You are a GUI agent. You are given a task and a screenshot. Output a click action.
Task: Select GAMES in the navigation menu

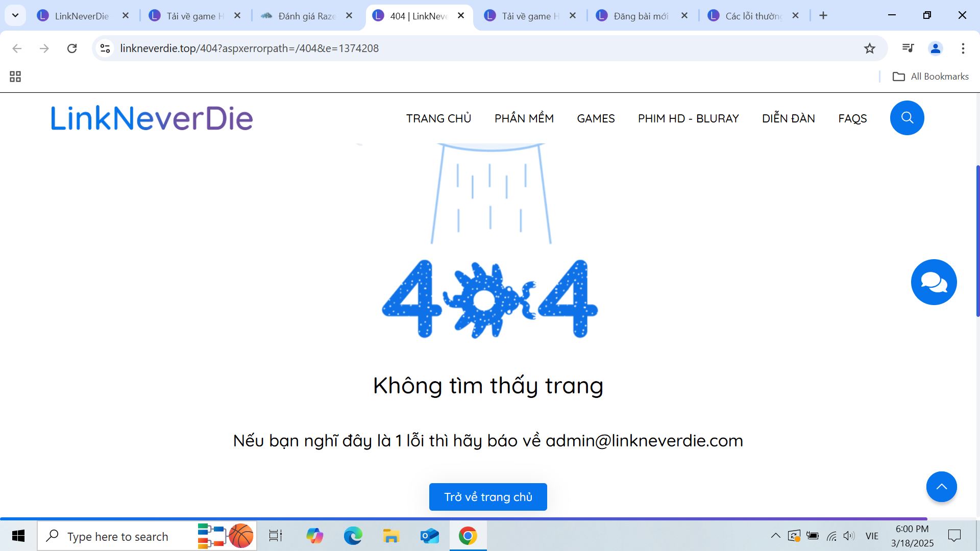(596, 118)
